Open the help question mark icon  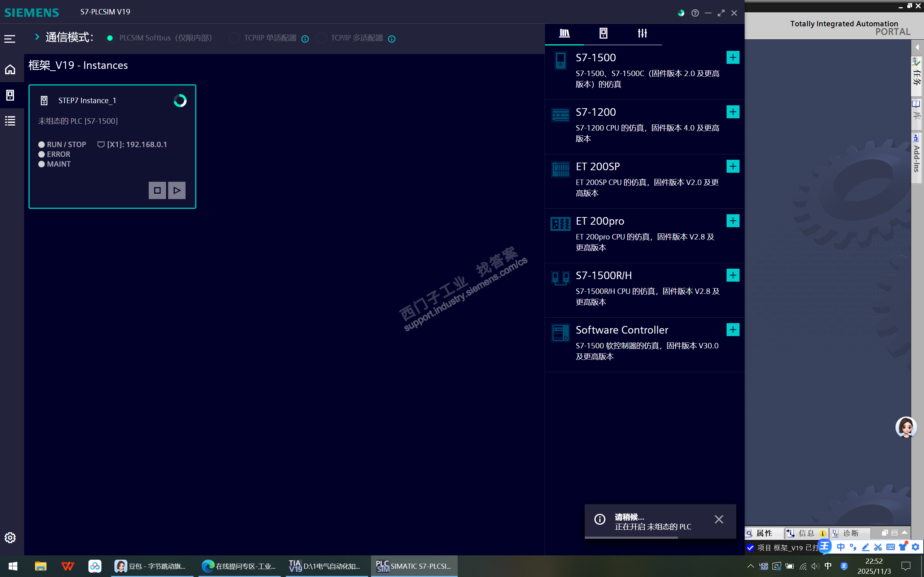pos(695,13)
